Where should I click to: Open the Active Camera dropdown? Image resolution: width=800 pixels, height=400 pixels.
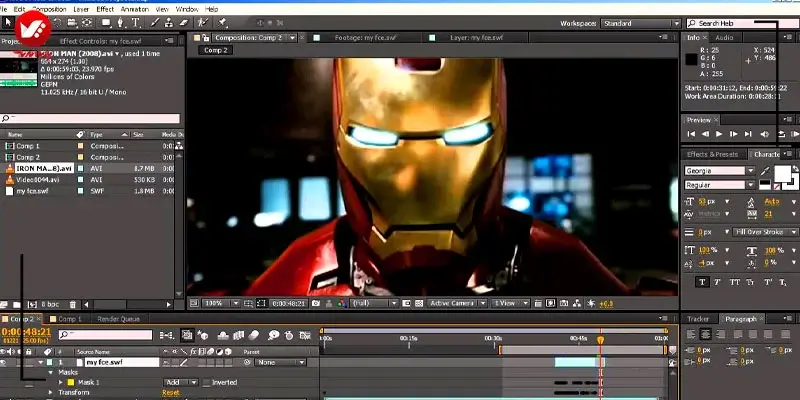click(457, 303)
